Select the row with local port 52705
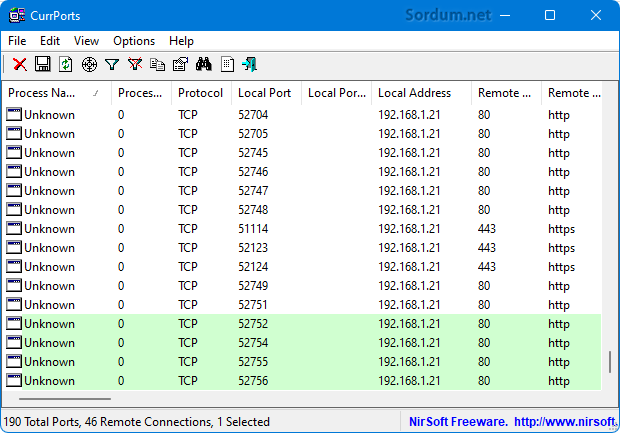The image size is (620, 433). (303, 134)
